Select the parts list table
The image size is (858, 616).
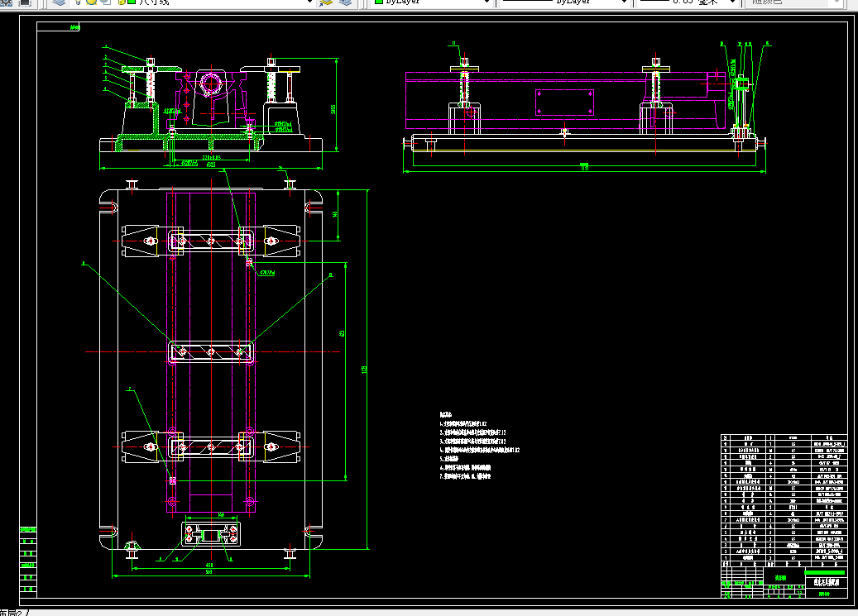pos(783,500)
